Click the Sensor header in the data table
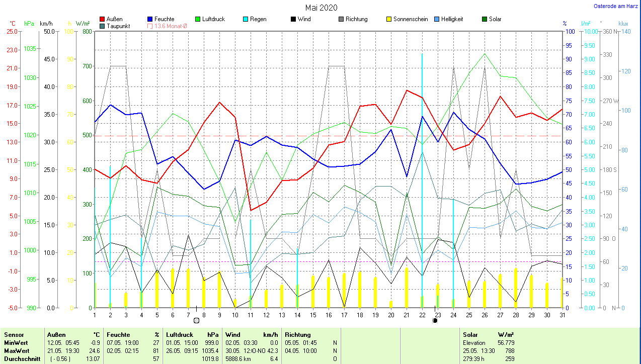 click(x=14, y=334)
